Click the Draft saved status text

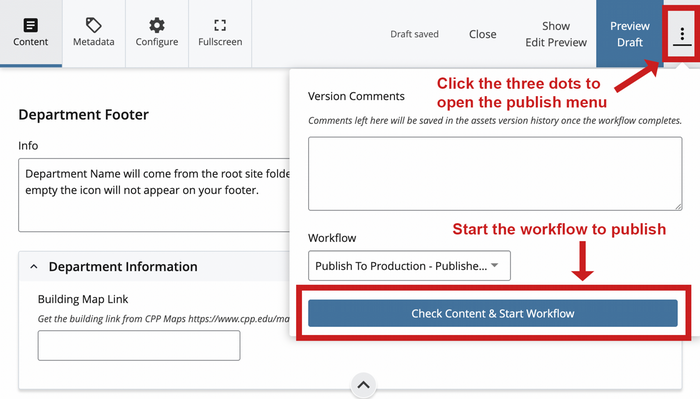click(414, 34)
